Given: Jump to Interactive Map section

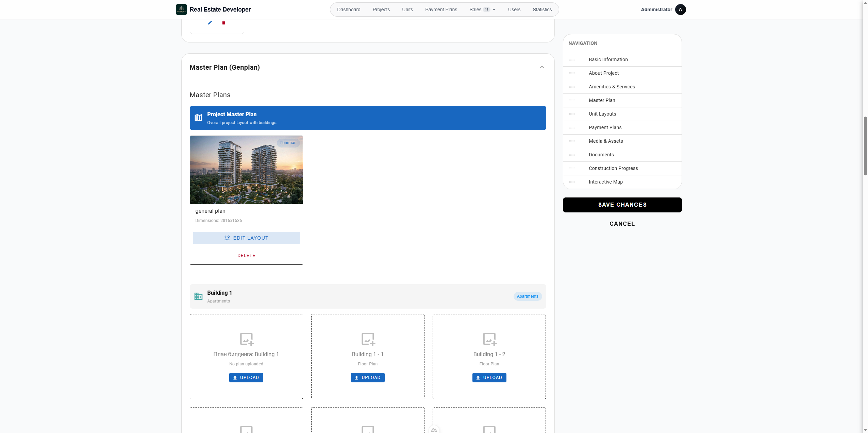Looking at the screenshot, I should coord(622,182).
